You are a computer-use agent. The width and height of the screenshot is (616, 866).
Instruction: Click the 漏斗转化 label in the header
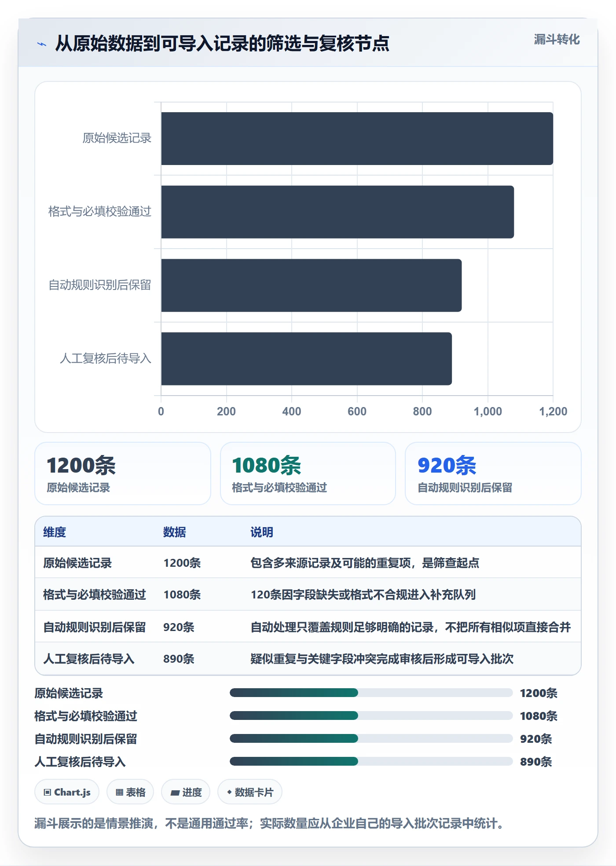tap(557, 40)
